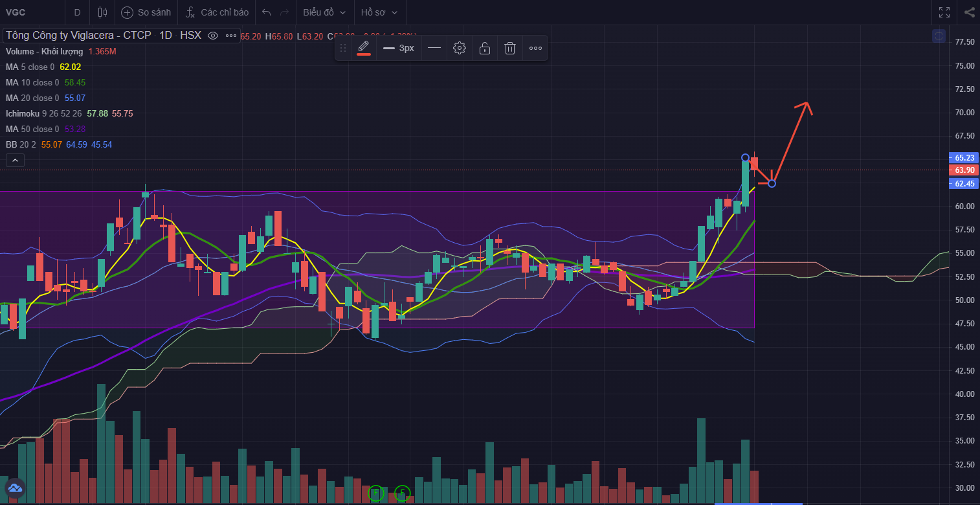Toggle visibility eye for Viglacera series
Viewport: 980px width, 505px height.
(212, 36)
